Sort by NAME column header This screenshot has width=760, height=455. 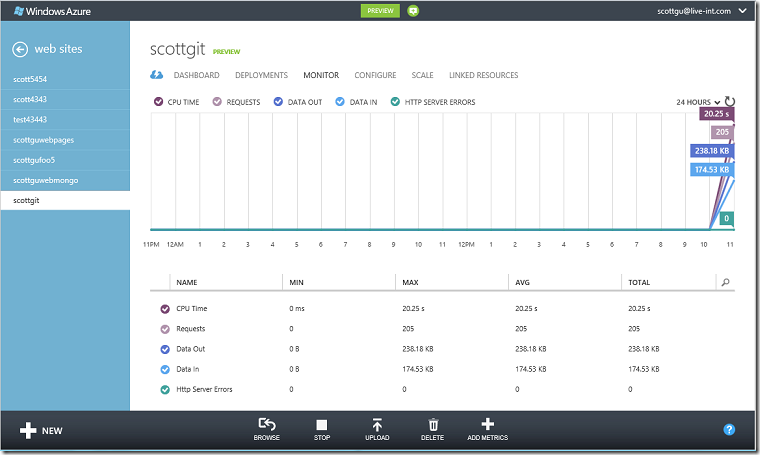tap(187, 282)
